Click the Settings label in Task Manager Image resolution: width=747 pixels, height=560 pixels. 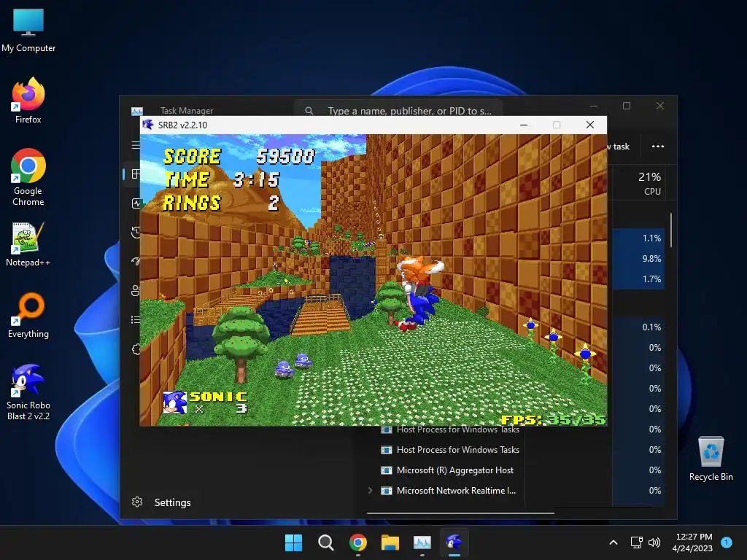tap(172, 502)
